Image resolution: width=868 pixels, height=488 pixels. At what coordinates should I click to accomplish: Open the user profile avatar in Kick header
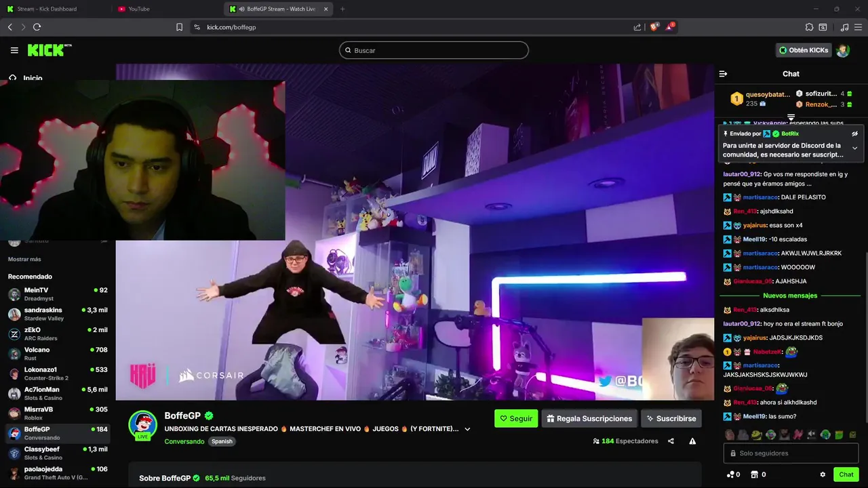[842, 50]
